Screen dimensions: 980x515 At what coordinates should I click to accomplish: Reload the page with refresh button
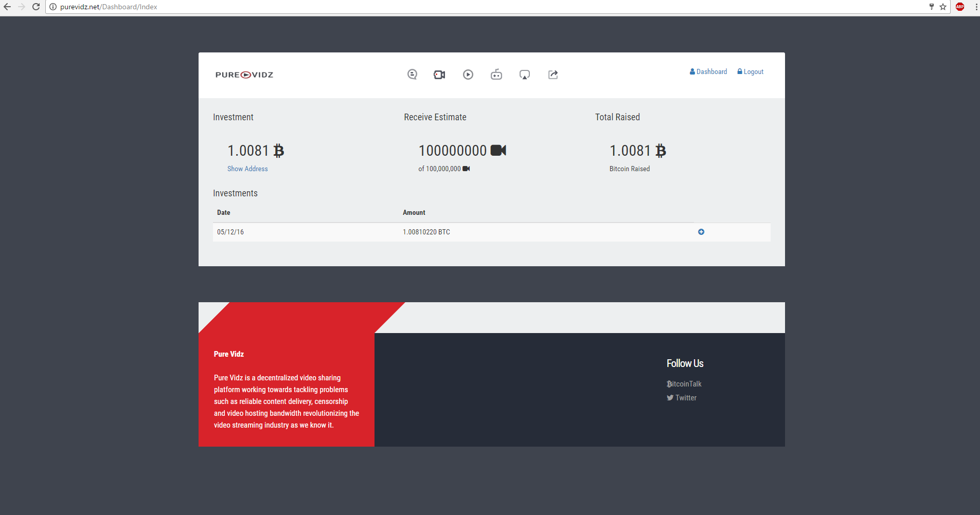36,7
